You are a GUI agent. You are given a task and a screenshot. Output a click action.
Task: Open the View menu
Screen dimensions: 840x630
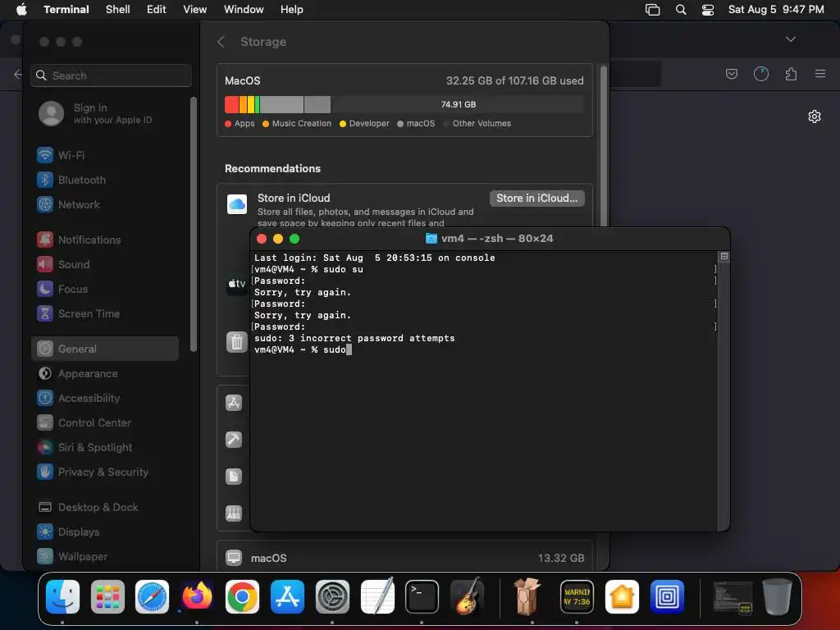tap(195, 10)
